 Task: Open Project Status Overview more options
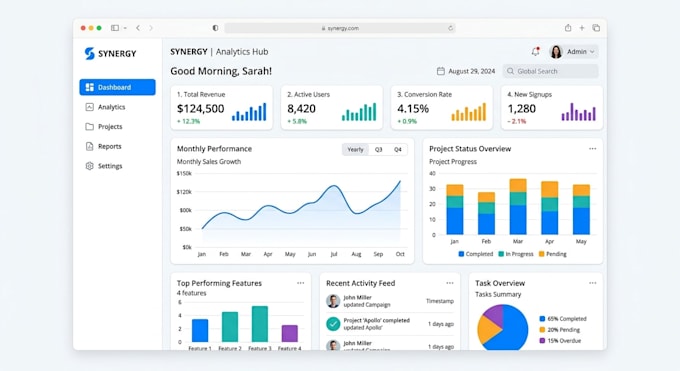(x=592, y=149)
